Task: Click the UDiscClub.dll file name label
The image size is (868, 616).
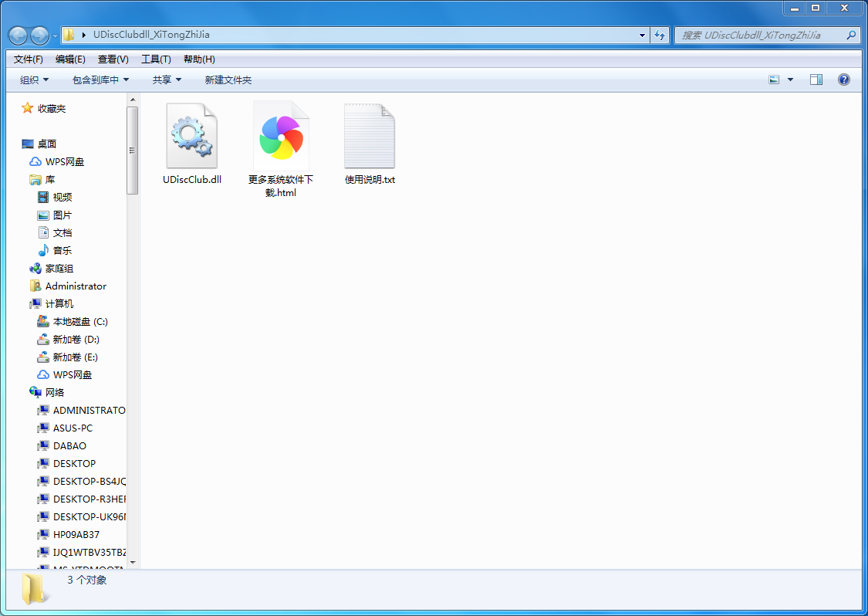Action: click(x=192, y=180)
